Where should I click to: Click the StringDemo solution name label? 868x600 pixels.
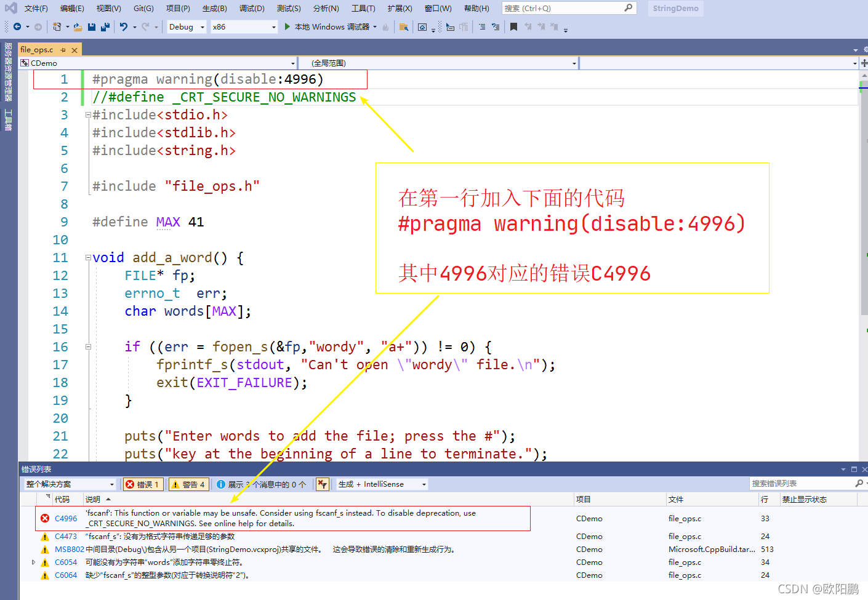(675, 8)
